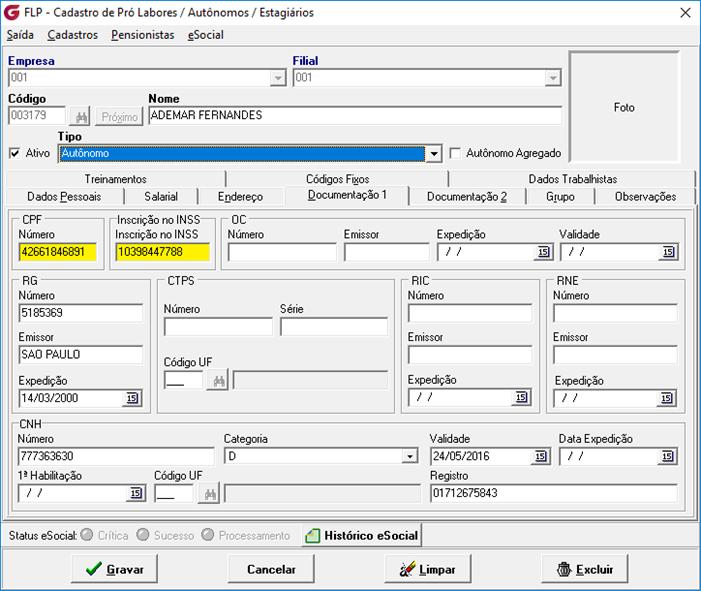Screen dimensions: 701x591
Task: Expand the Filial dropdown
Action: coord(553,78)
